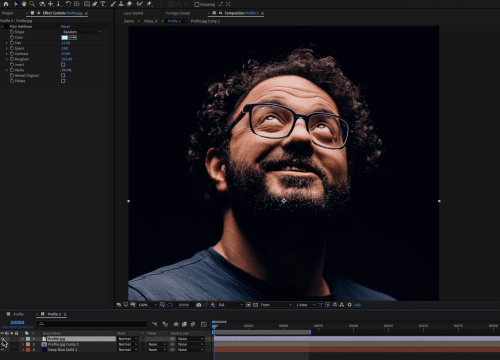500x360 pixels.
Task: Click the Shape property stopwatch
Action: (x=12, y=32)
